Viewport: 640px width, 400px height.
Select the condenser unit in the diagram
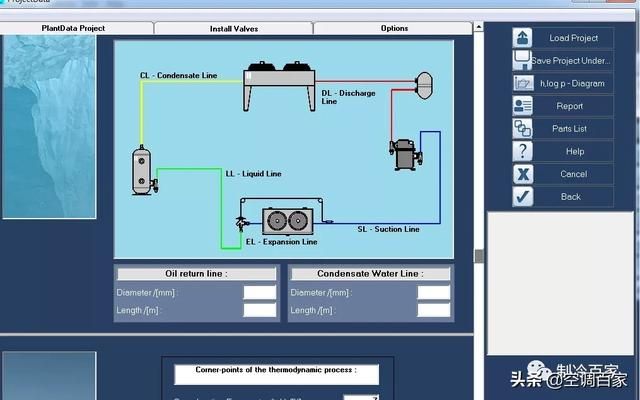tap(279, 86)
